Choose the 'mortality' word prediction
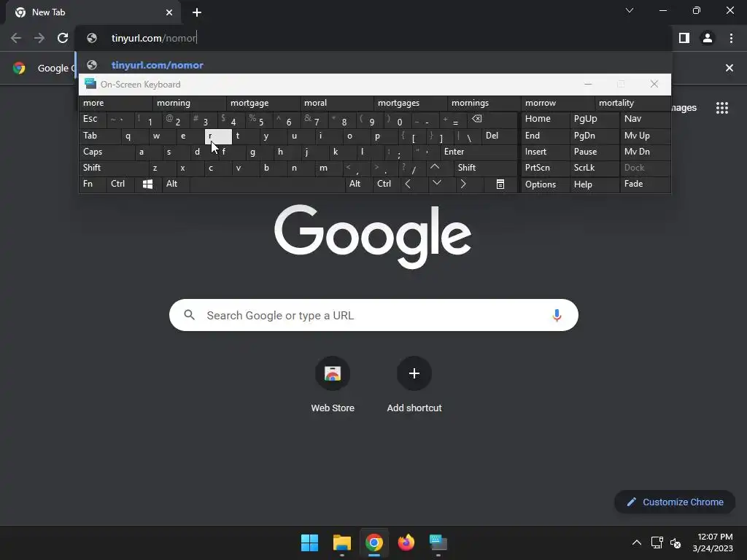Viewport: 747px width, 560px height. point(632,103)
